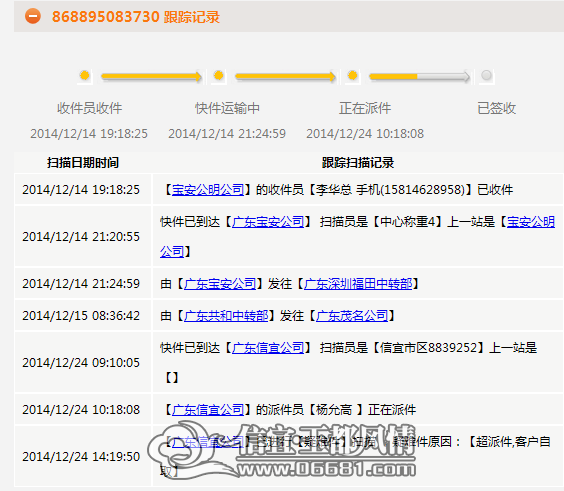Click the delivery person text 杨允高
The image size is (564, 491).
pos(334,409)
